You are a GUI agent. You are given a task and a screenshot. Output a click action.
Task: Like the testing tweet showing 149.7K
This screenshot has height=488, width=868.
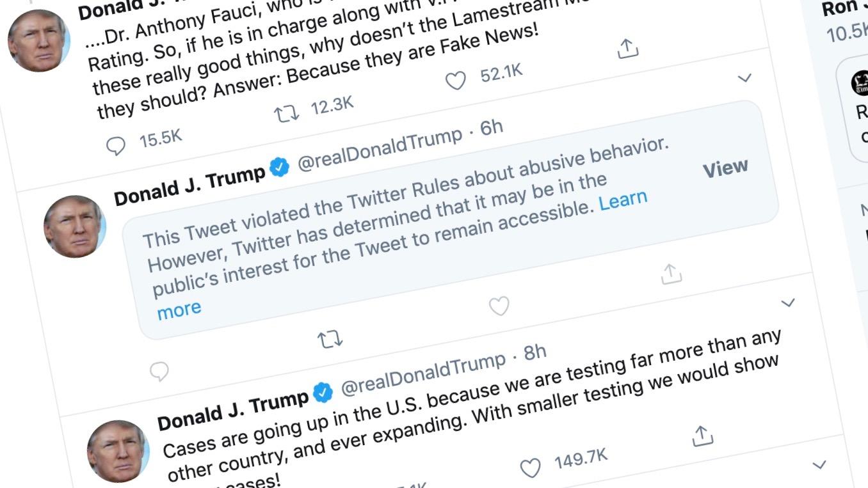[530, 469]
